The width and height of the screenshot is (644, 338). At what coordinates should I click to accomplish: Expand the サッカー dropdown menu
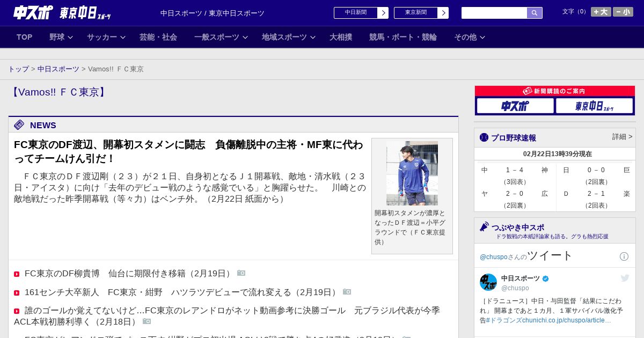pos(106,37)
